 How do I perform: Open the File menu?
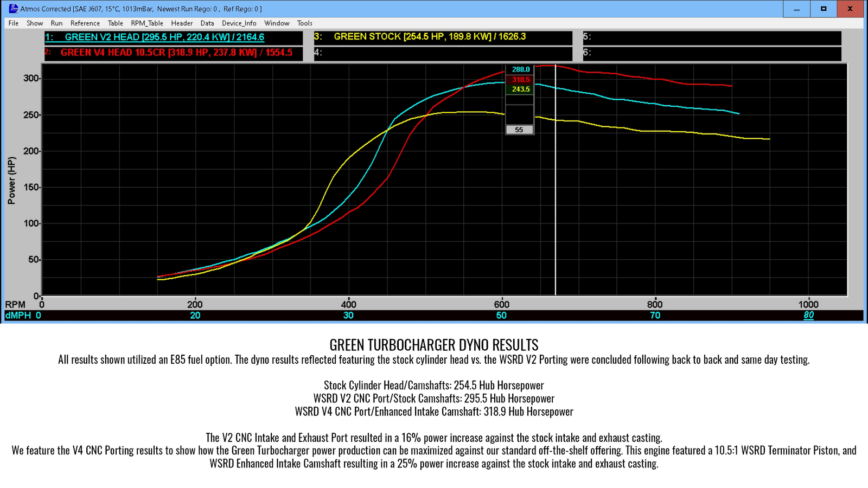12,23
